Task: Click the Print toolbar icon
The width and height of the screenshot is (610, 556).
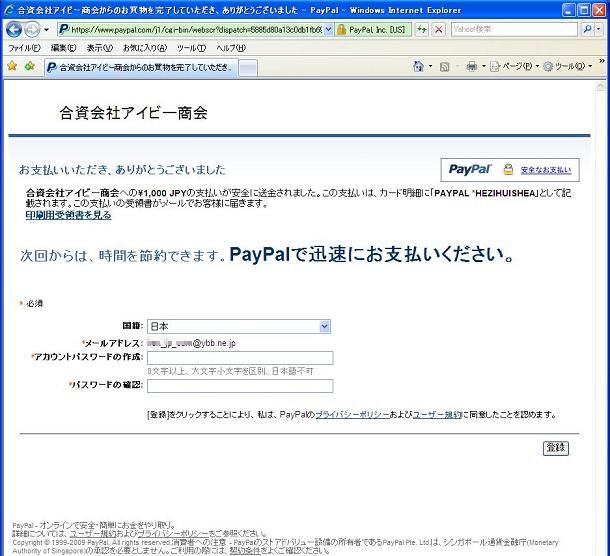Action: [x=472, y=67]
